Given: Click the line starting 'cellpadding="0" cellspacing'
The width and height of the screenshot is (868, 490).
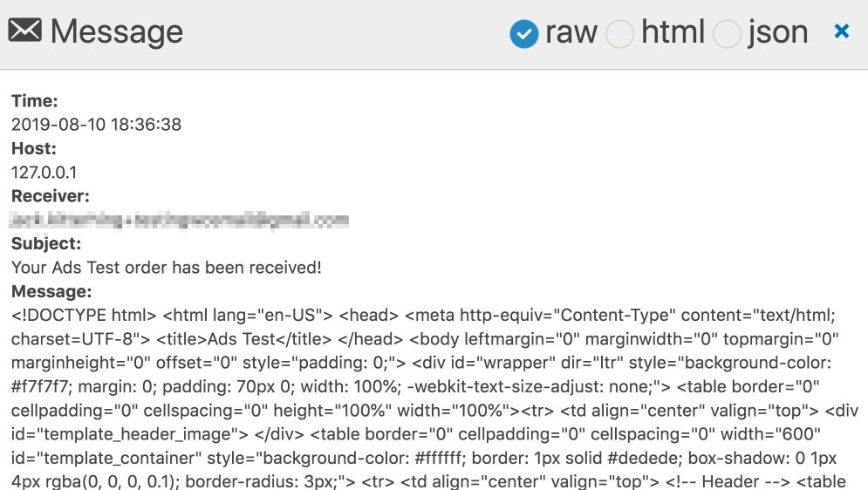Looking at the screenshot, I should click(x=434, y=411).
